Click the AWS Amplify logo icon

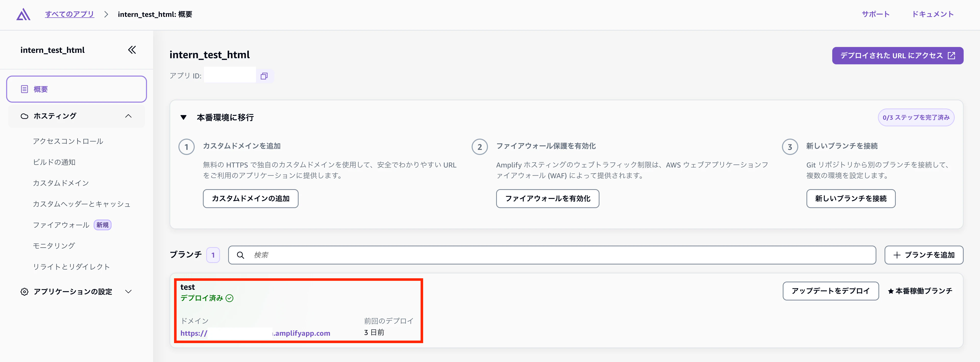pyautogui.click(x=23, y=14)
